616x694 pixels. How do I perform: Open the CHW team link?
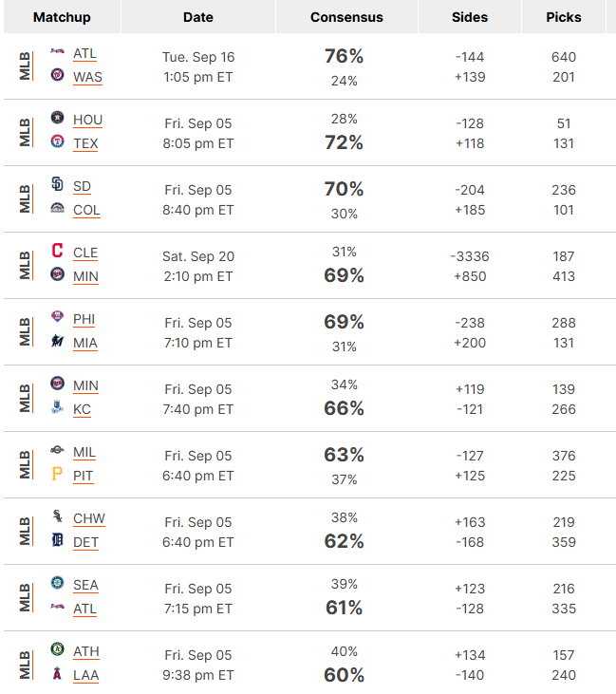[x=89, y=518]
